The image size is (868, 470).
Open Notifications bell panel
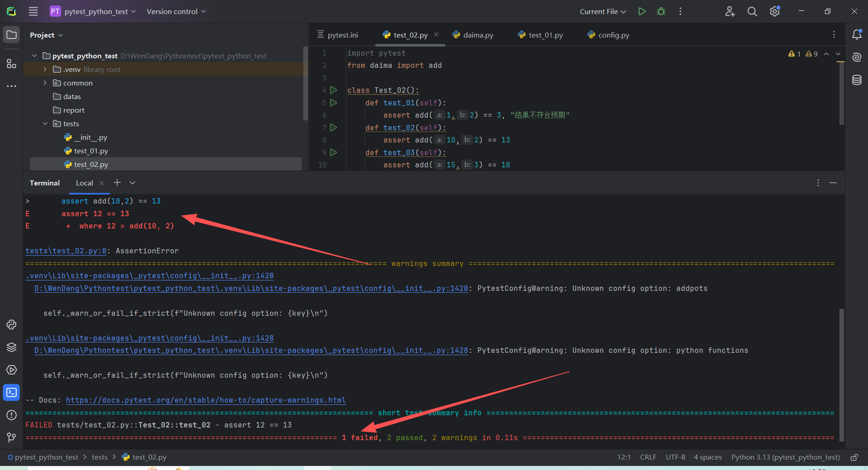[x=857, y=34]
